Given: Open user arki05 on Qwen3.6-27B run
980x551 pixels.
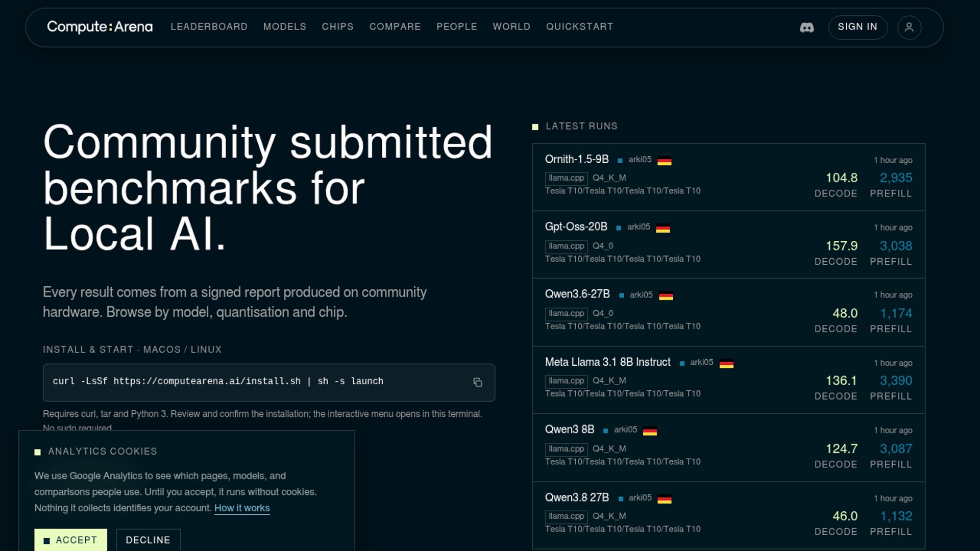Looking at the screenshot, I should [641, 295].
